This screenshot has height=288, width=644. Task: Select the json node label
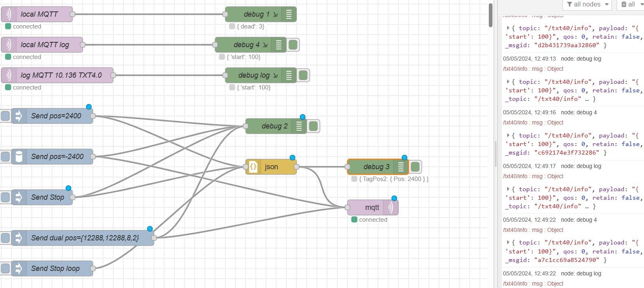click(271, 167)
